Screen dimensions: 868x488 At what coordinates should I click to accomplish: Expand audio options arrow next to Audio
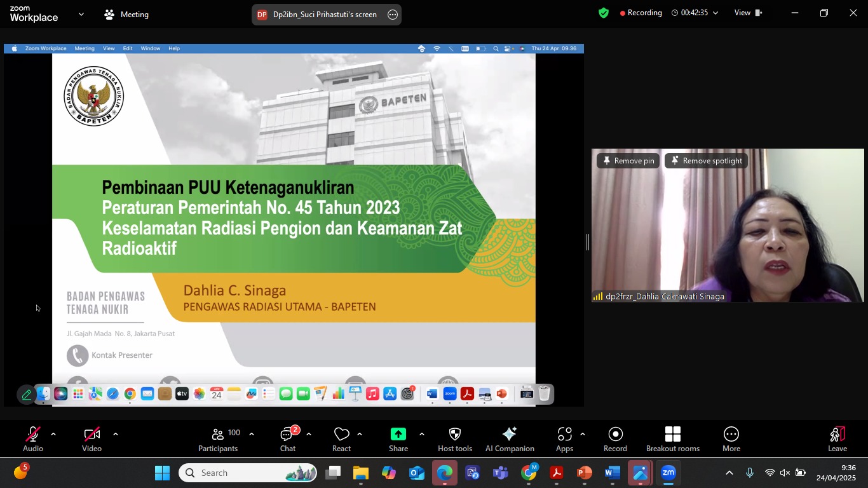pos(53,435)
